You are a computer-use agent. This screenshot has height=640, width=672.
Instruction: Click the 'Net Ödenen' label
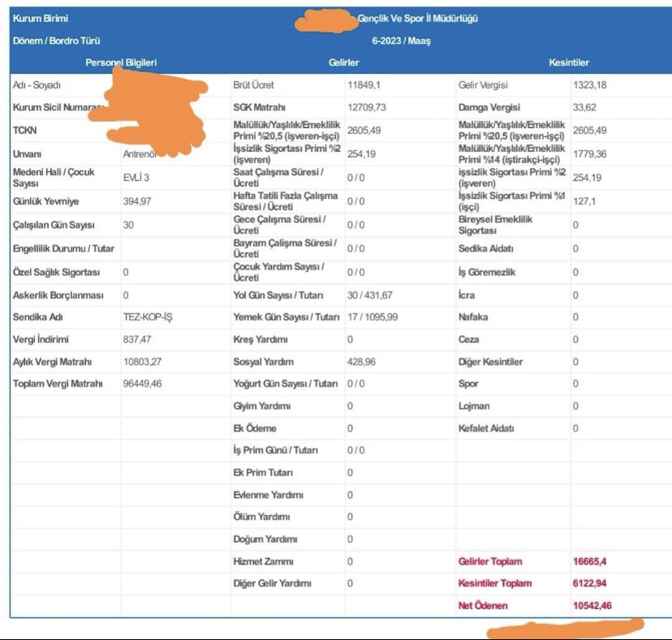coord(483,605)
